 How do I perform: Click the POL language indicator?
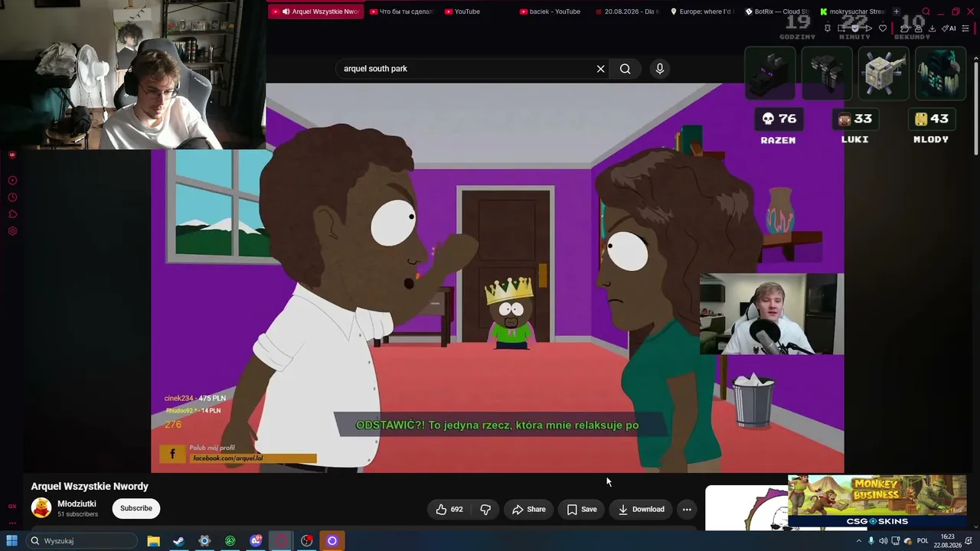coord(923,541)
